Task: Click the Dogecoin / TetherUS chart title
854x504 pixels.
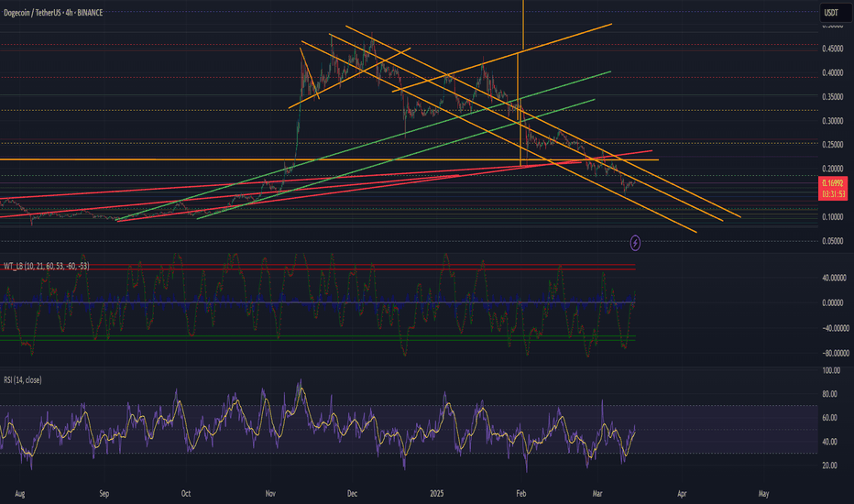Action: pyautogui.click(x=53, y=13)
